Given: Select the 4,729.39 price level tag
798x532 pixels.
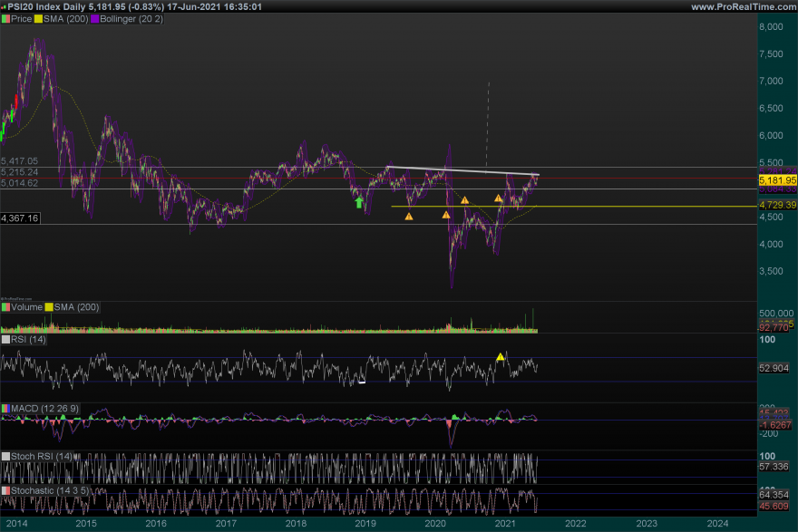Looking at the screenshot, I should [777, 206].
